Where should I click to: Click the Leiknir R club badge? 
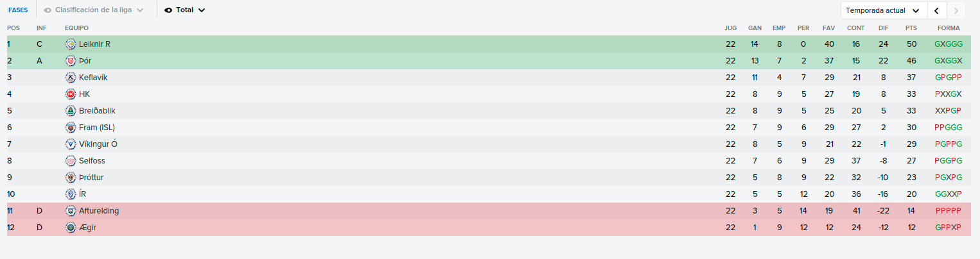click(71, 44)
